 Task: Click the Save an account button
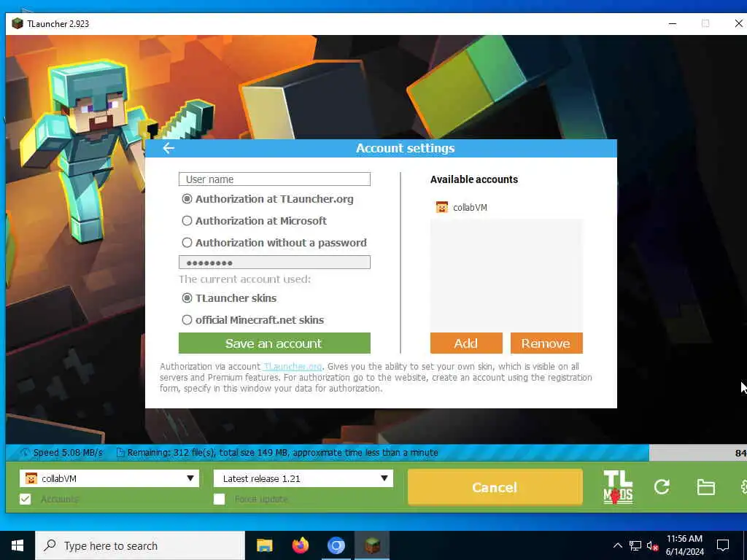tap(274, 343)
